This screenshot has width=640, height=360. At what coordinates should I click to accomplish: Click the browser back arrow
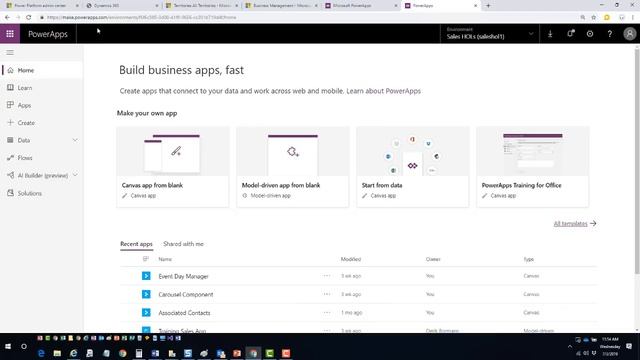(7, 17)
